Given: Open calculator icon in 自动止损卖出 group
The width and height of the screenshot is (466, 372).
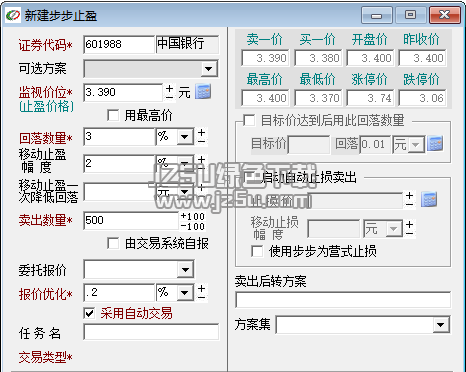Looking at the screenshot, I should [429, 199].
